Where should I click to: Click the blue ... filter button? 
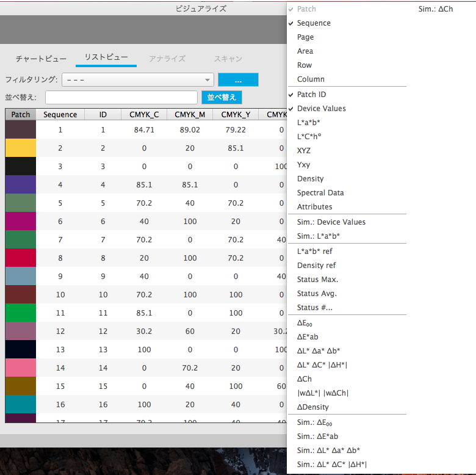click(238, 80)
